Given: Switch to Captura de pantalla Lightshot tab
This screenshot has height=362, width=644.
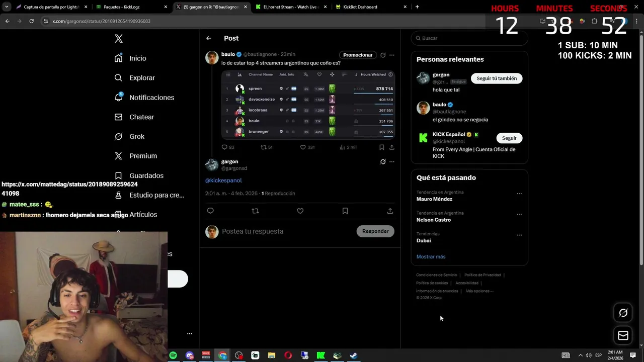Looking at the screenshot, I should (x=51, y=7).
